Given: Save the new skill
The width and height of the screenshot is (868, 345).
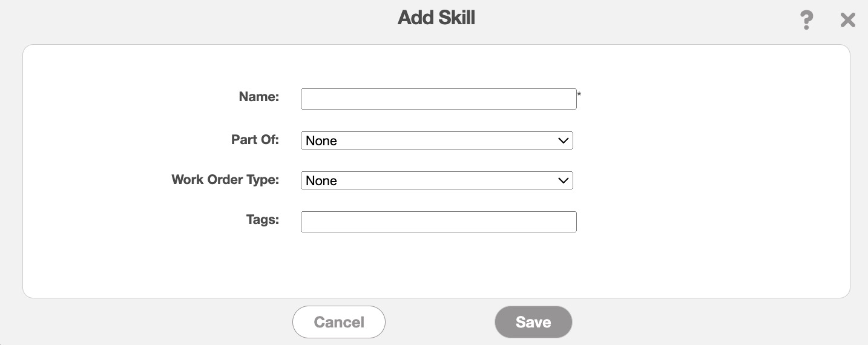Looking at the screenshot, I should [x=533, y=322].
